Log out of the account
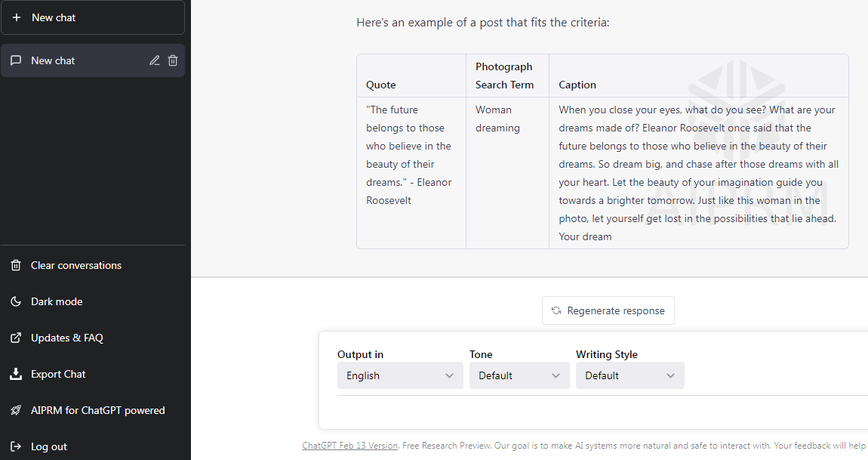This screenshot has height=460, width=868. point(93,446)
